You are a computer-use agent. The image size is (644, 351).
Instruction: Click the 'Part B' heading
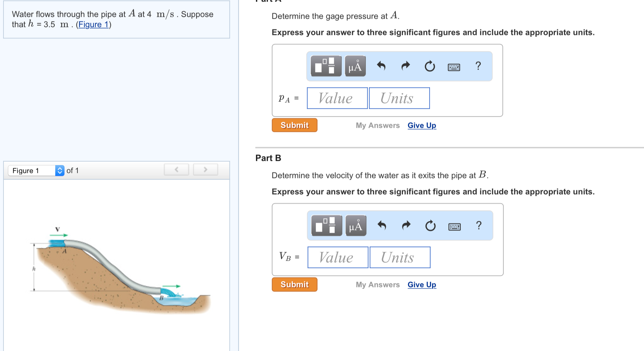tap(268, 158)
